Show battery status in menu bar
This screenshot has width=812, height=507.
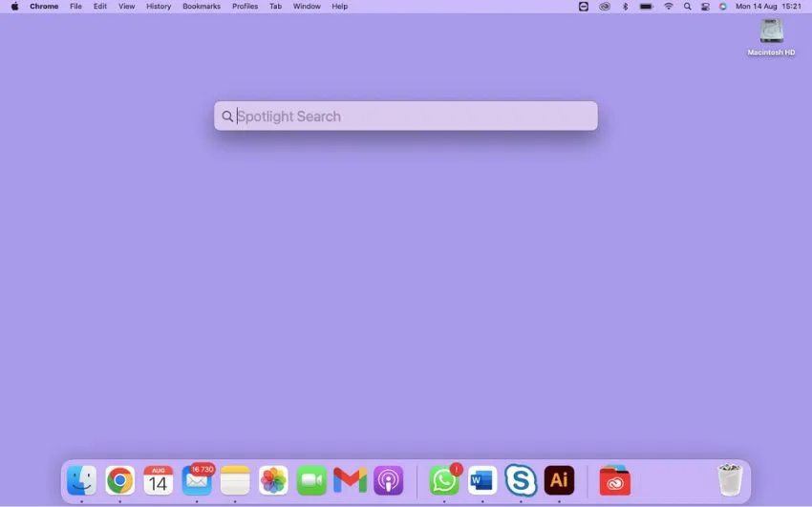[x=647, y=7]
